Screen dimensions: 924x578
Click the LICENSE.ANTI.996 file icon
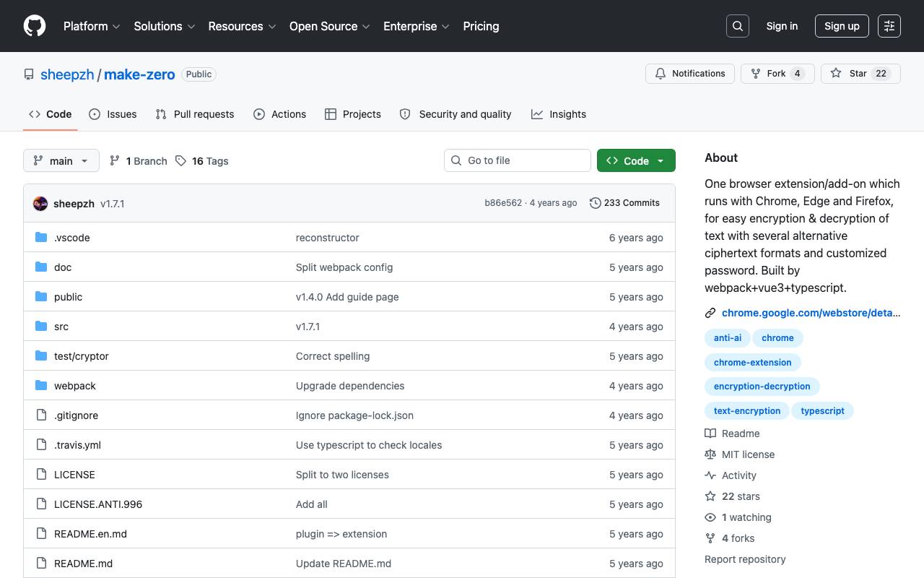[41, 504]
